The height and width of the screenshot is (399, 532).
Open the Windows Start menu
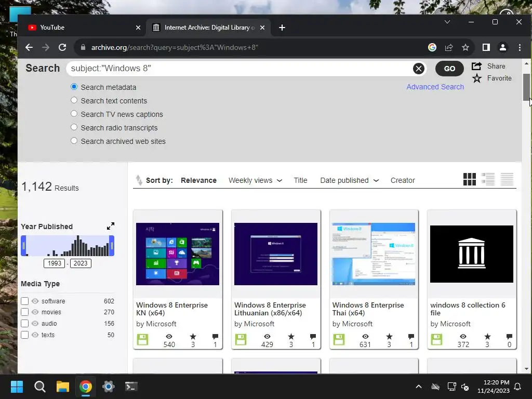click(17, 387)
